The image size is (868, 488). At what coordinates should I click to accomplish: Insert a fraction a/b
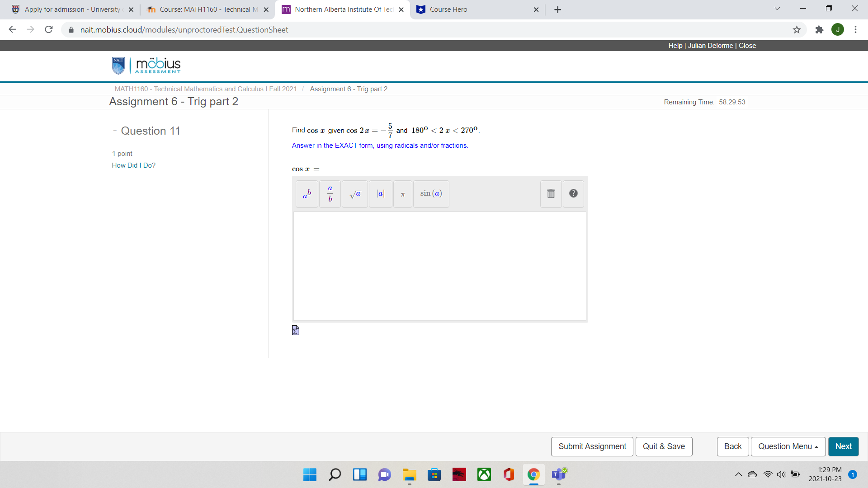(330, 194)
